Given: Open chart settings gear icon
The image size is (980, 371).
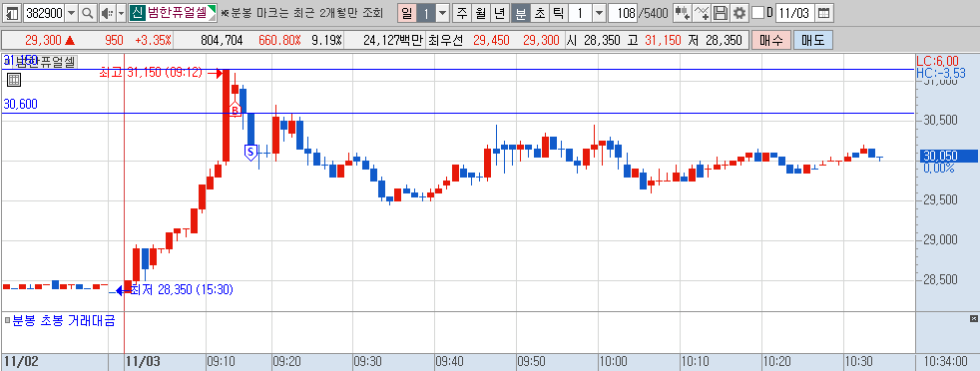Looking at the screenshot, I should 739,13.
